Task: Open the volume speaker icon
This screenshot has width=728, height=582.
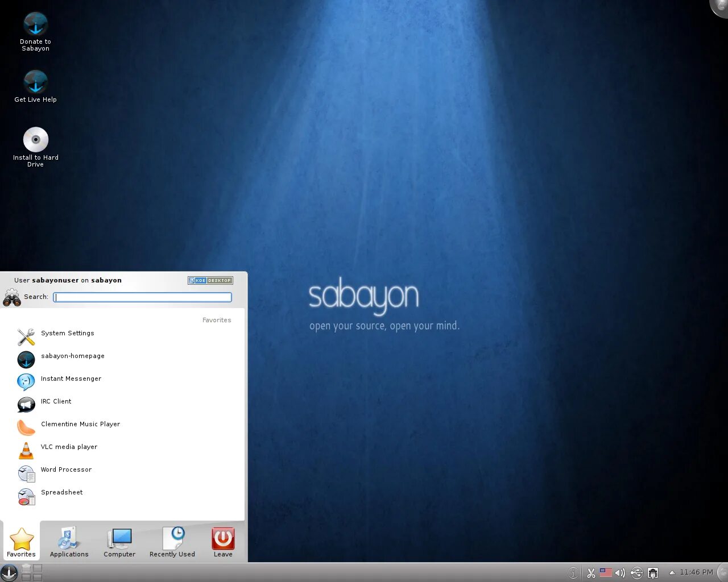Action: [x=620, y=573]
